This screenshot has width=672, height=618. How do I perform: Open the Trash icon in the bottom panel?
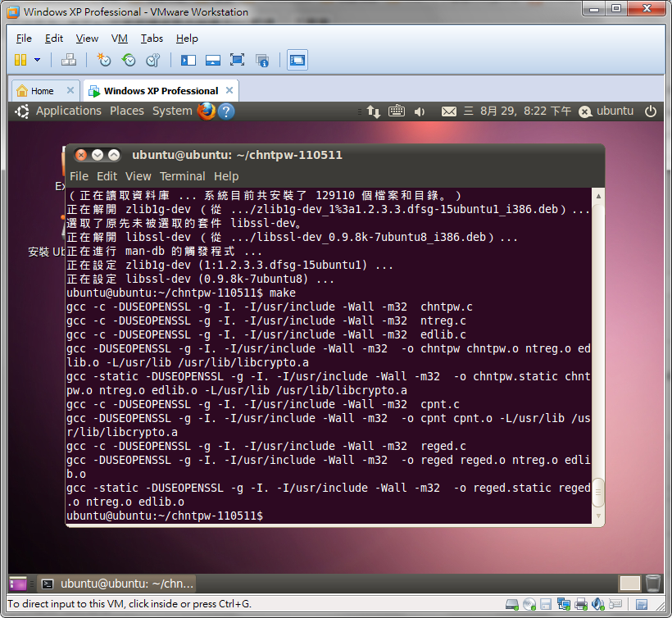652,584
